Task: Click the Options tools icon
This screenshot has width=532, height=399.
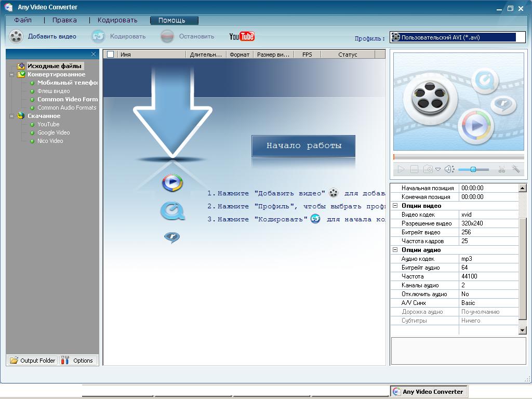Action: coord(65,360)
